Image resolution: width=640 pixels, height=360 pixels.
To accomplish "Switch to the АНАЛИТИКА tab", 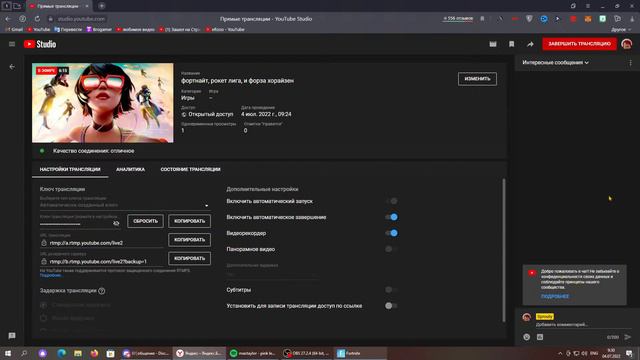I will pos(130,169).
